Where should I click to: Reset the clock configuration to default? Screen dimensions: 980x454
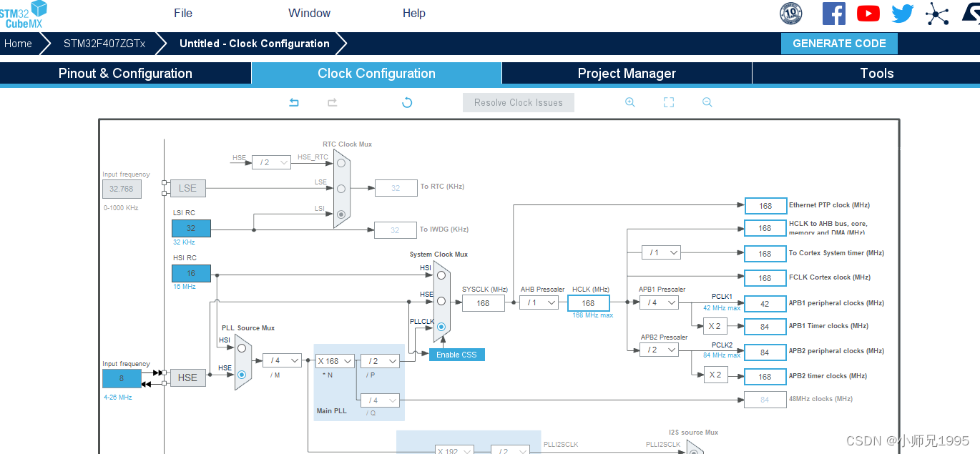click(x=406, y=102)
